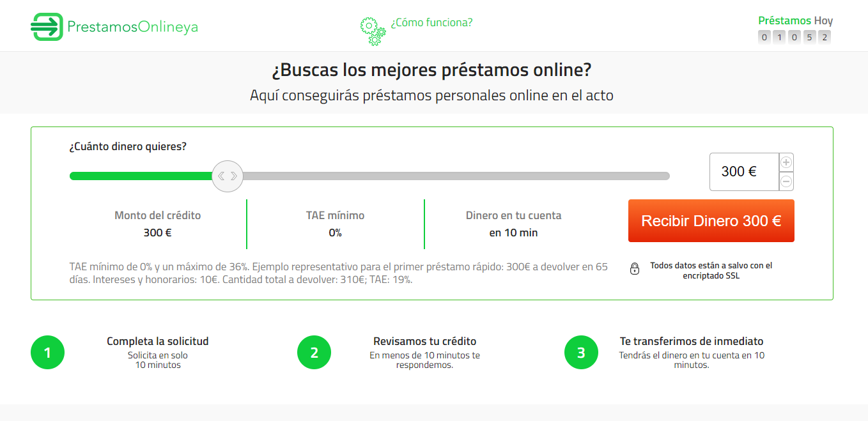Click the TAE mínimo label
The height and width of the screenshot is (421, 868).
pos(335,216)
